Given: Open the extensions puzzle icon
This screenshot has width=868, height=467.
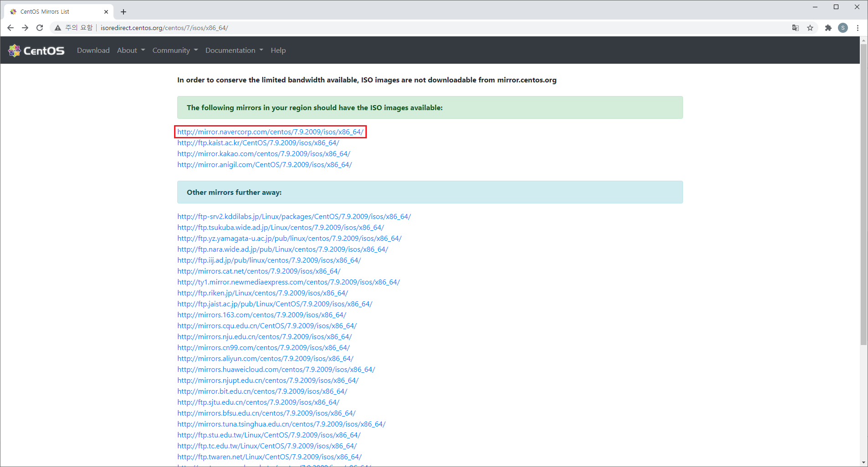Looking at the screenshot, I should [x=828, y=28].
